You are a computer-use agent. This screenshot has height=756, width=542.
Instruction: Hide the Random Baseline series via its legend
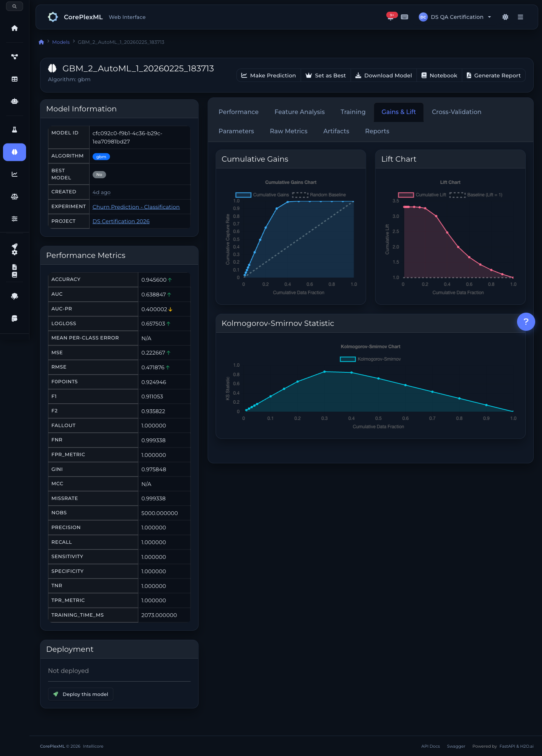pyautogui.click(x=319, y=195)
